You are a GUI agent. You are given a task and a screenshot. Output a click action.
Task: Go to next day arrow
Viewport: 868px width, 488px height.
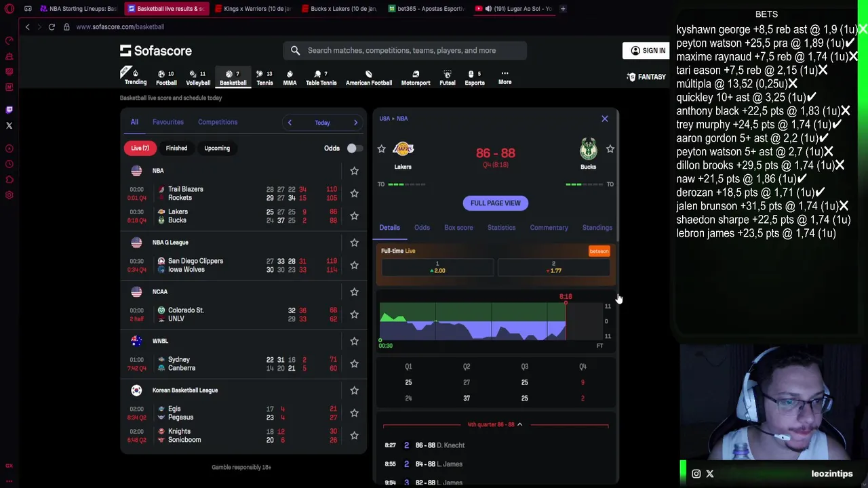(x=355, y=123)
